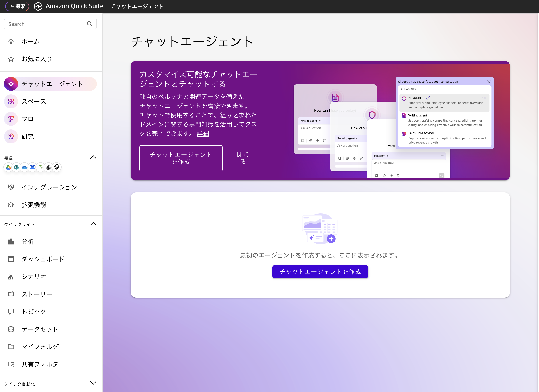Collapse the クイックサイト section
The height and width of the screenshot is (392, 539).
(x=93, y=224)
